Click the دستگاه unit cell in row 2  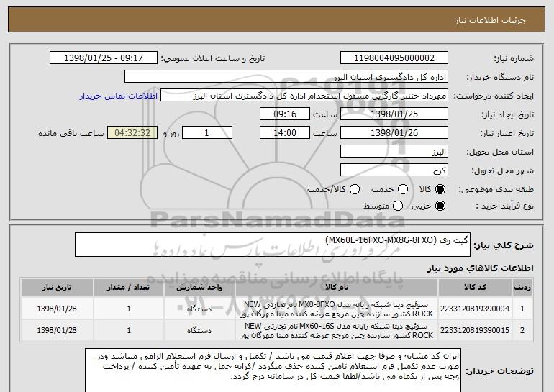(199, 331)
